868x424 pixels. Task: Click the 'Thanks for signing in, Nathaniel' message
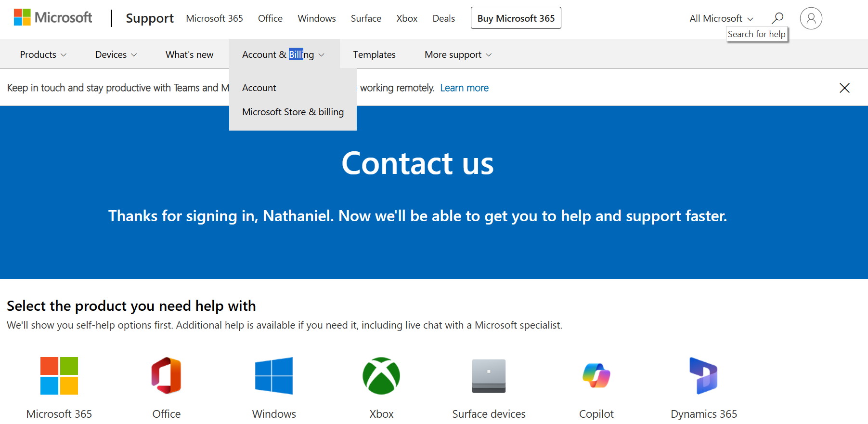click(418, 216)
